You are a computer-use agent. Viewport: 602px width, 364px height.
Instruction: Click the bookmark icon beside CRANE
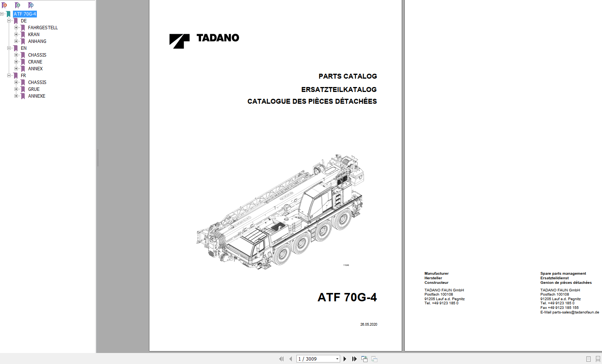pos(23,62)
